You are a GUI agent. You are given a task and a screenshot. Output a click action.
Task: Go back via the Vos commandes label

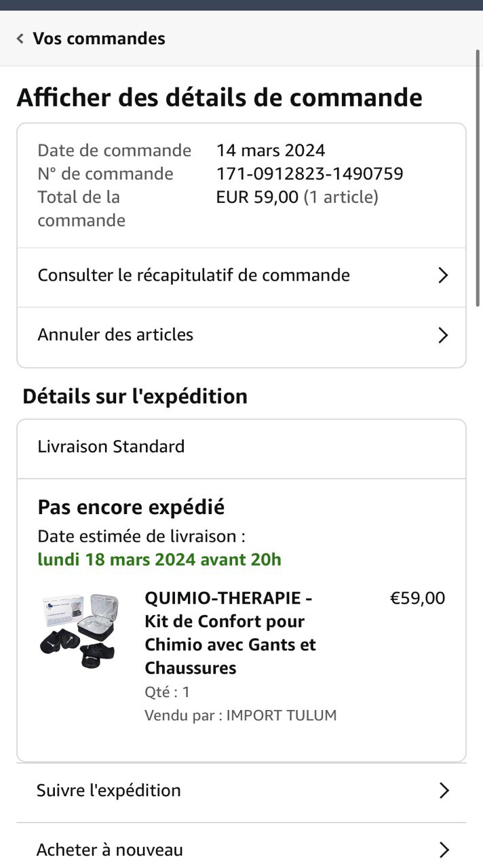99,39
